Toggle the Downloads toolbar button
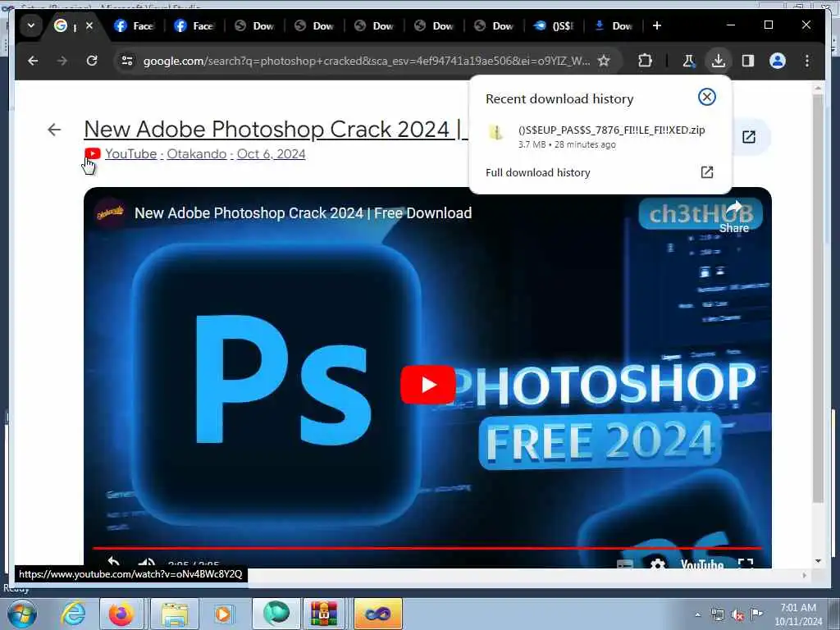The height and width of the screenshot is (630, 840). tap(719, 61)
